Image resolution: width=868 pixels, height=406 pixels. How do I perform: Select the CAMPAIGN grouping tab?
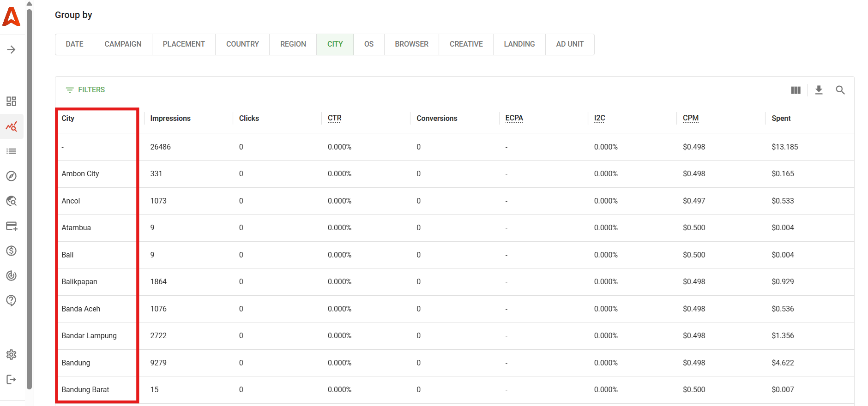click(123, 44)
